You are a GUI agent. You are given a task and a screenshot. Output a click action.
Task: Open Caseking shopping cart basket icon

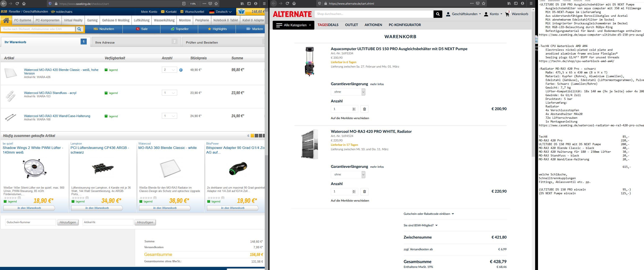[x=241, y=12]
